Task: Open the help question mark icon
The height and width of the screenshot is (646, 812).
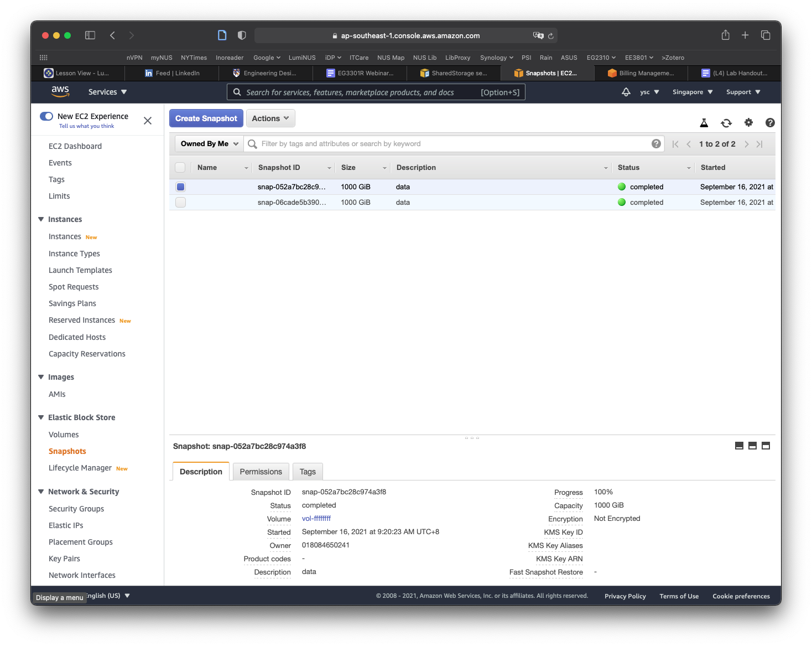Action: pos(770,123)
